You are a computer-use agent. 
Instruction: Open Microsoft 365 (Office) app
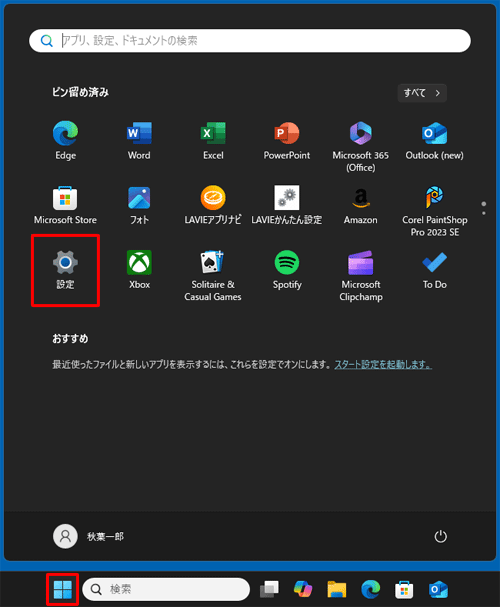tap(361, 146)
